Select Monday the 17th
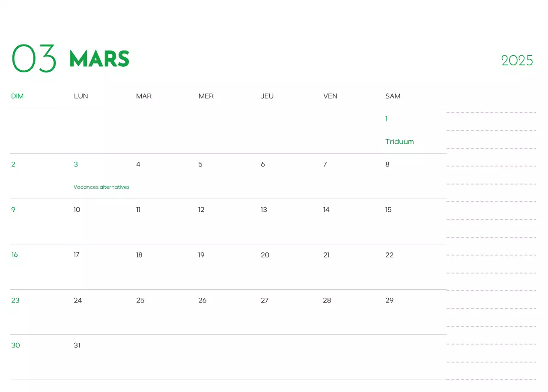Image resolution: width=548 pixels, height=392 pixels. pos(77,255)
